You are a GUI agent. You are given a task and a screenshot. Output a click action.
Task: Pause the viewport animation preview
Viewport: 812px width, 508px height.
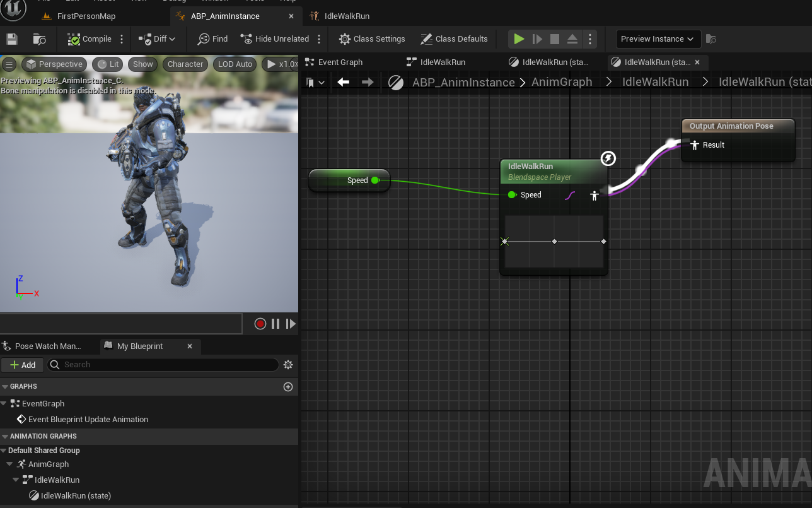tap(275, 324)
